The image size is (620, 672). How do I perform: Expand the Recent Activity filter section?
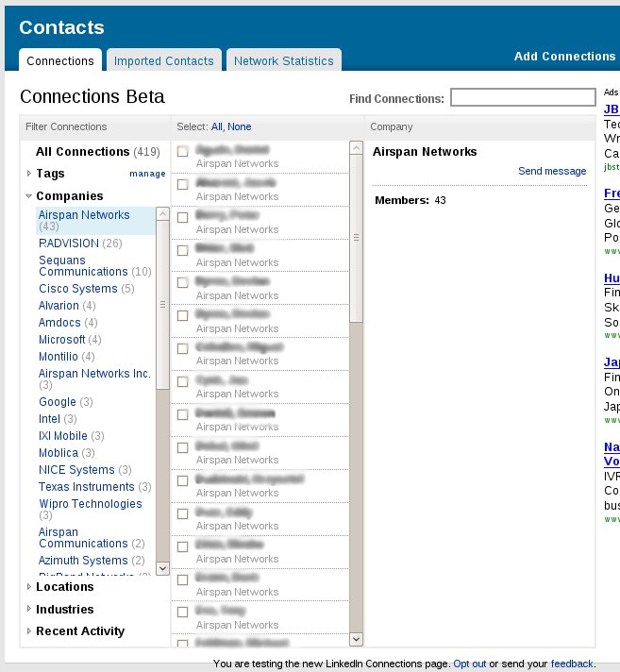pos(28,630)
